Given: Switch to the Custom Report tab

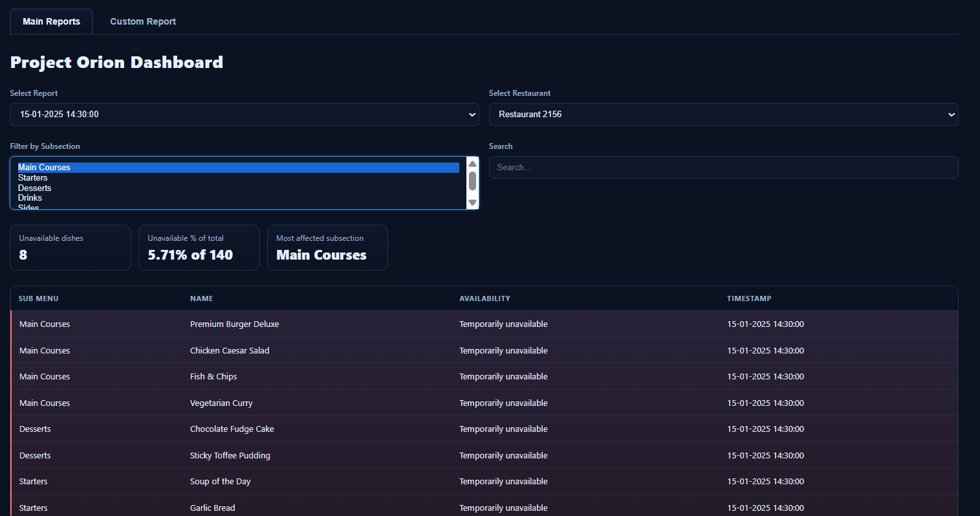Looking at the screenshot, I should coord(142,21).
